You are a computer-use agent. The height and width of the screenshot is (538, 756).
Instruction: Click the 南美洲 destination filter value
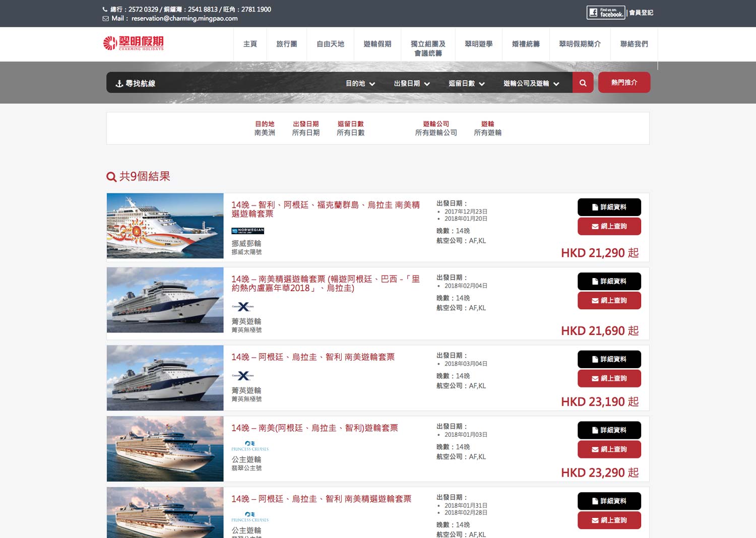pos(265,133)
